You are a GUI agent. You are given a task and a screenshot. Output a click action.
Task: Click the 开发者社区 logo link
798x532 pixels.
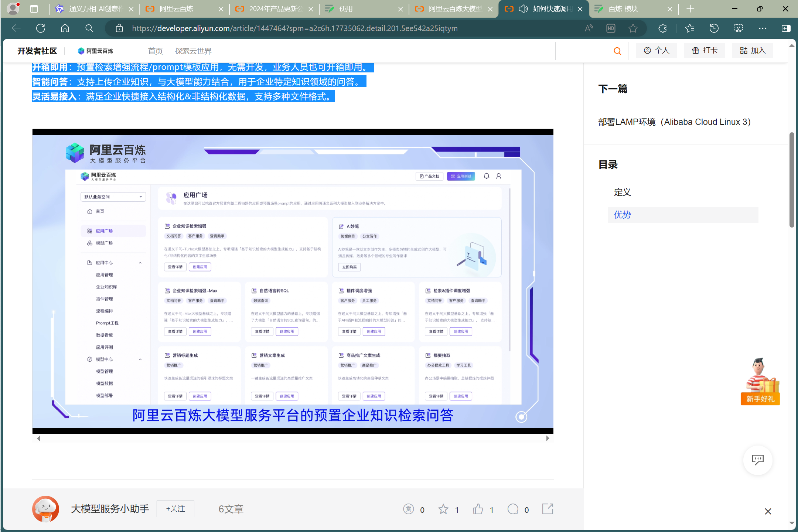click(x=37, y=51)
